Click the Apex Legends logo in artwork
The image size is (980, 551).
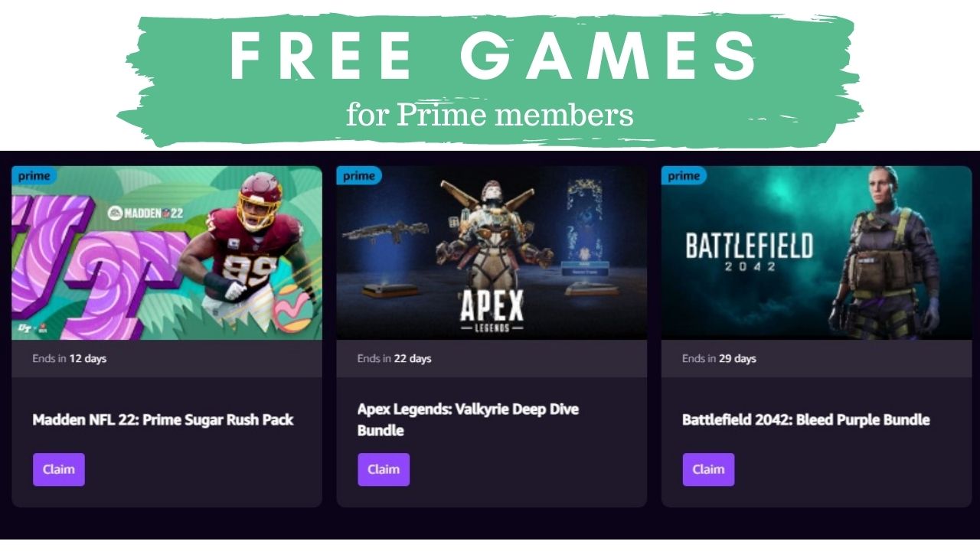[492, 309]
